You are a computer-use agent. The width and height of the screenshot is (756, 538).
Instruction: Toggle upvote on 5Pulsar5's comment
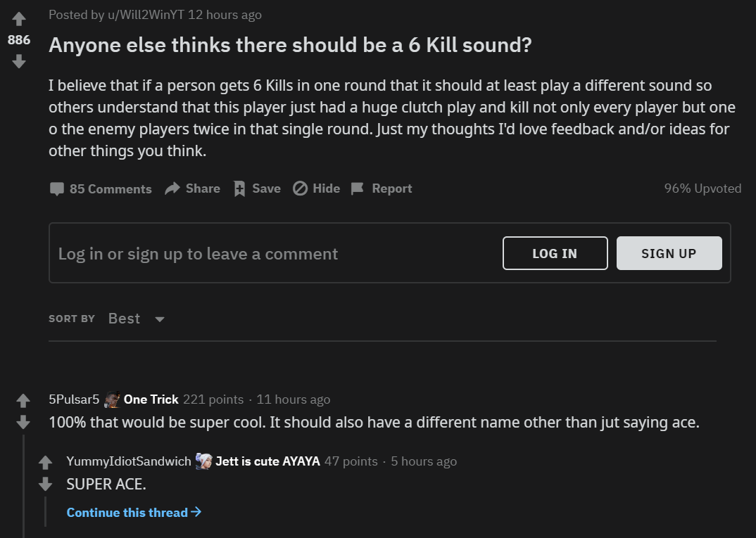pos(23,400)
